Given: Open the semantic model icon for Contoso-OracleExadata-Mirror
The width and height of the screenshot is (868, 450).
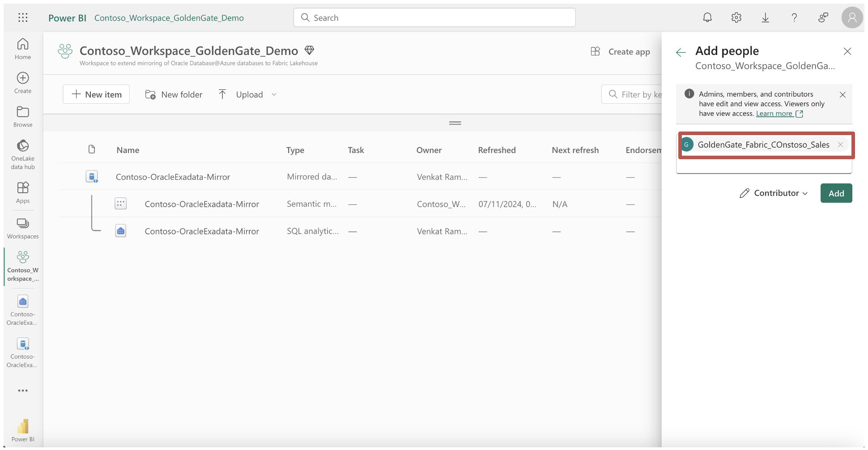Looking at the screenshot, I should pos(120,203).
